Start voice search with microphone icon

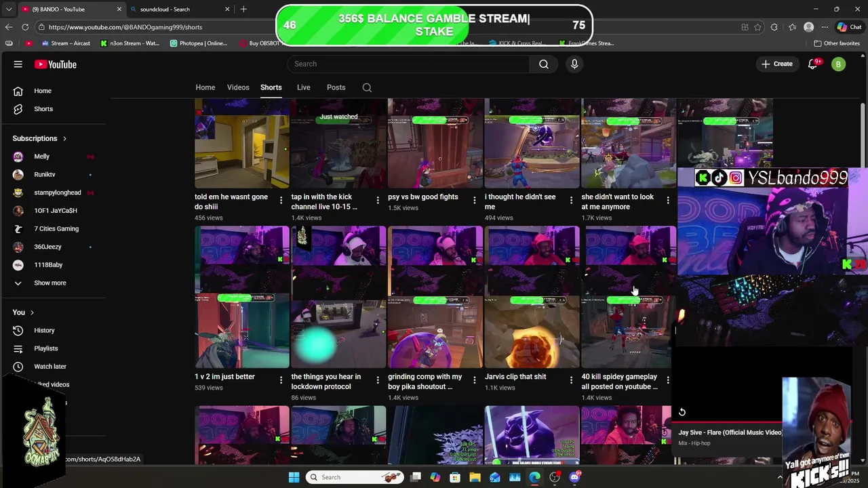point(574,64)
